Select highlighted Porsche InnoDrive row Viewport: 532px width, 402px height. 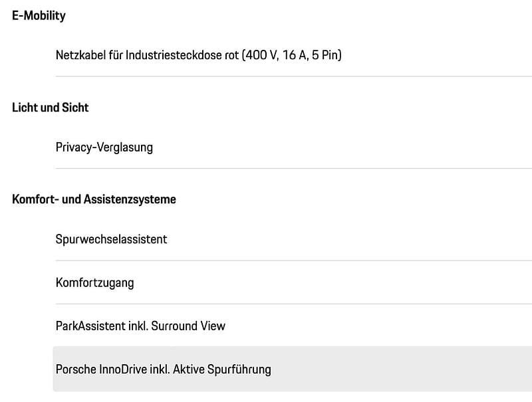click(163, 369)
